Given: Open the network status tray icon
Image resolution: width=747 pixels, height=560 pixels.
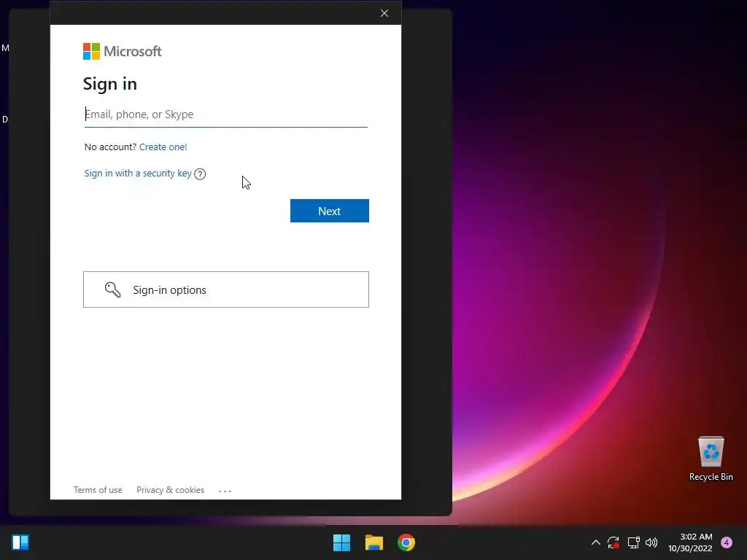Looking at the screenshot, I should point(633,542).
